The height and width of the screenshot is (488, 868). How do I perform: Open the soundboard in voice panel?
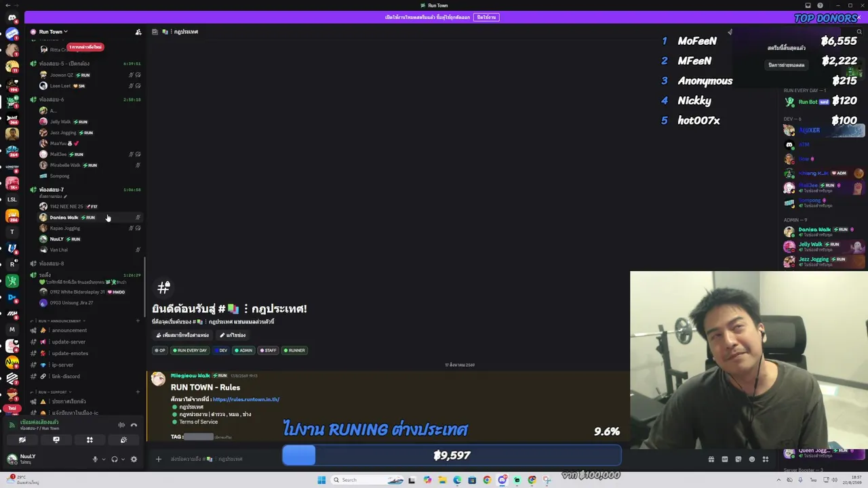click(x=123, y=440)
